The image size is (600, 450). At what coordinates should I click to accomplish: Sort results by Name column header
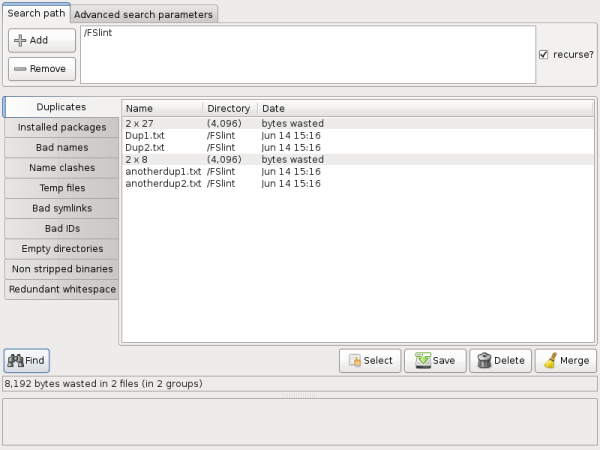point(161,108)
